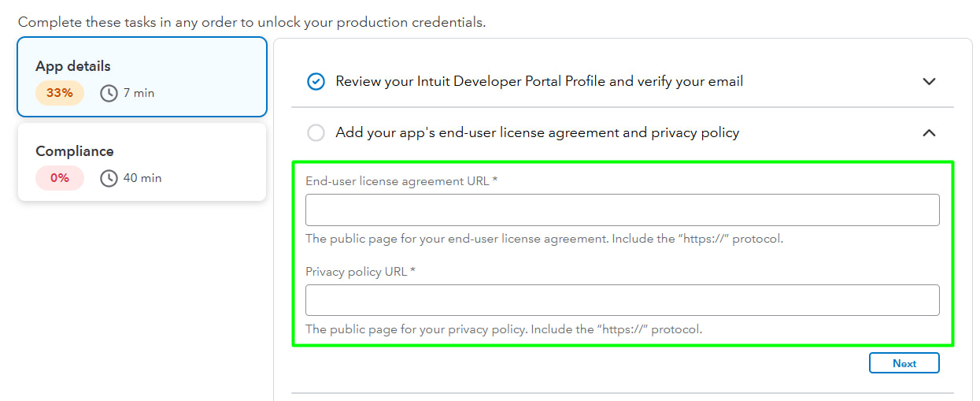The width and height of the screenshot is (980, 401).
Task: Click the clock icon in App details card
Action: 109,93
